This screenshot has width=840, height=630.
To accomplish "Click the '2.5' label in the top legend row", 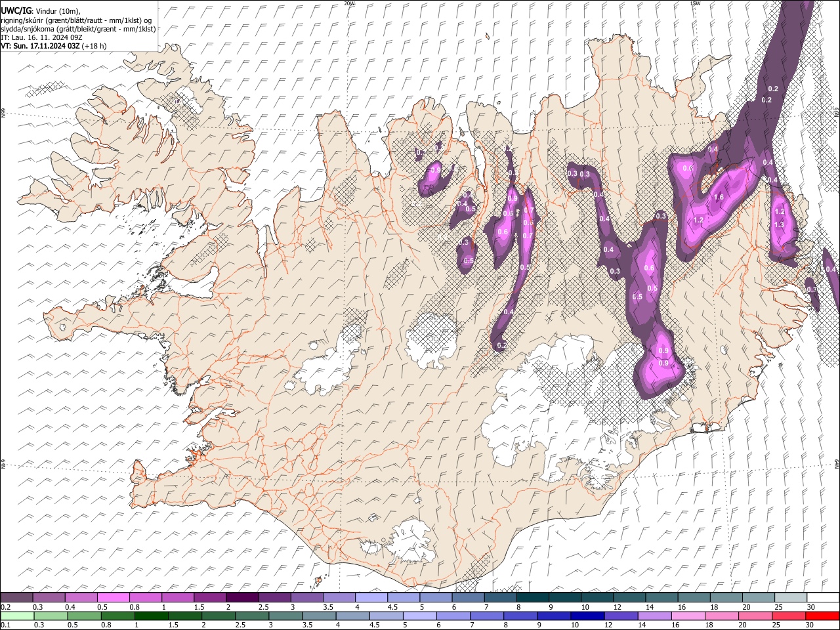I will [x=263, y=607].
